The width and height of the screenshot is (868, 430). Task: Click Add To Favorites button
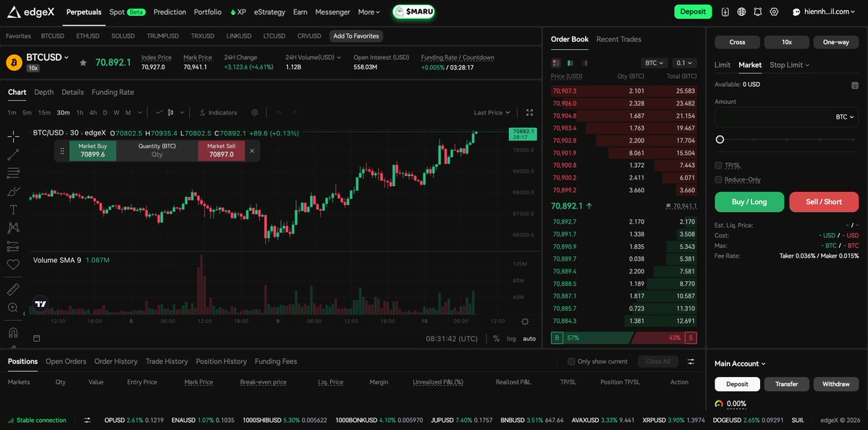tap(356, 36)
